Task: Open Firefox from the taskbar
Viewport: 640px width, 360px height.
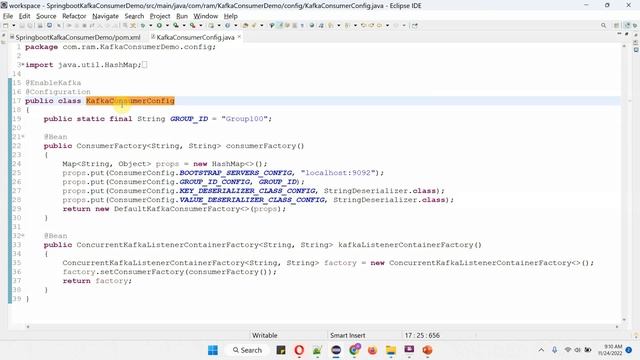Action: (x=372, y=350)
